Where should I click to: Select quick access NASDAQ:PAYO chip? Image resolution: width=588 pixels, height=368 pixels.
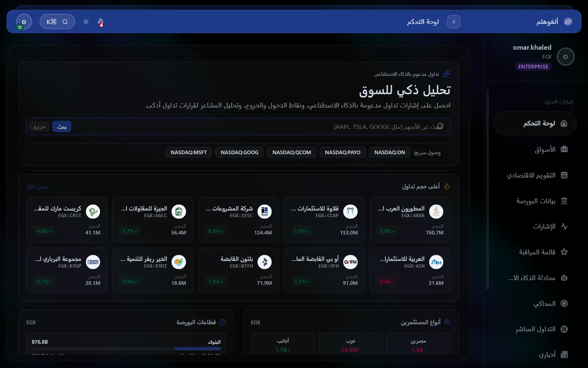point(343,152)
